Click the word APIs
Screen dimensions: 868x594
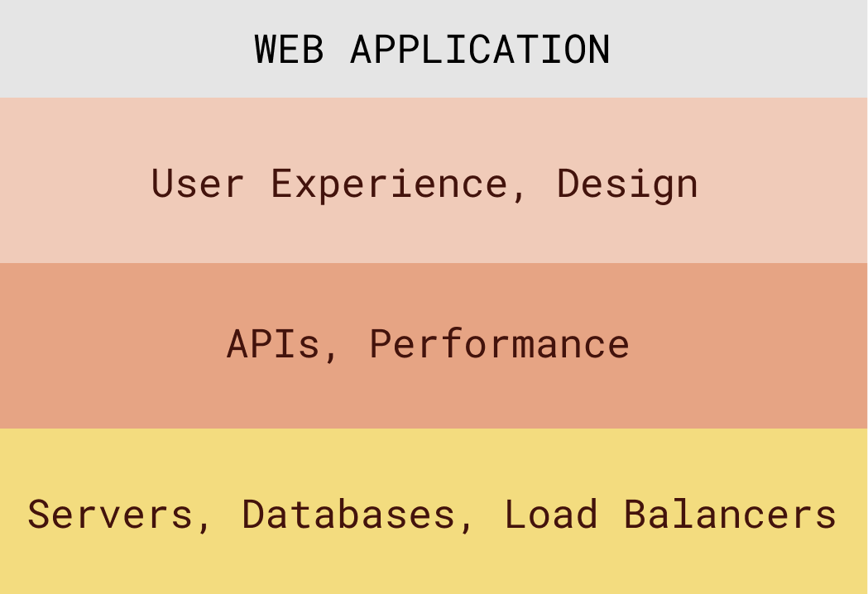[x=273, y=344]
